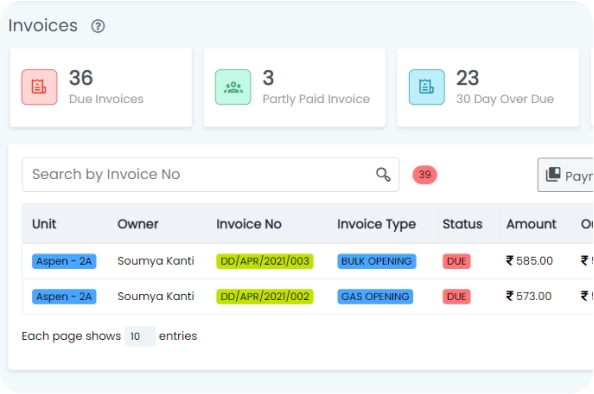This screenshot has width=594, height=394.
Task: Open the 30 Day Over Due card
Action: click(488, 88)
